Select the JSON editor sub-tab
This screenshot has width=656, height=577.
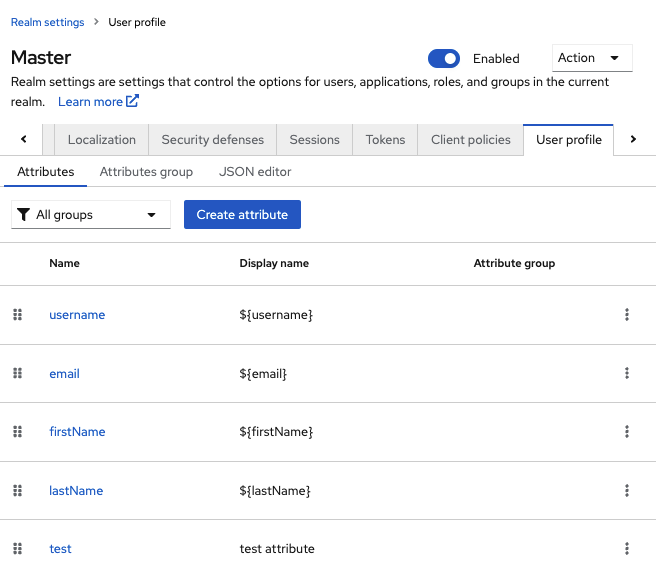click(255, 172)
